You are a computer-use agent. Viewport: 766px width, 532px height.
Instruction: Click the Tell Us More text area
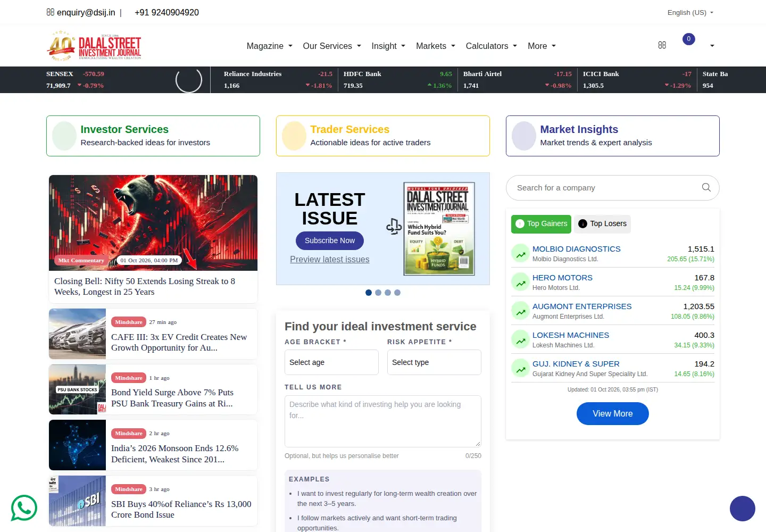(383, 421)
